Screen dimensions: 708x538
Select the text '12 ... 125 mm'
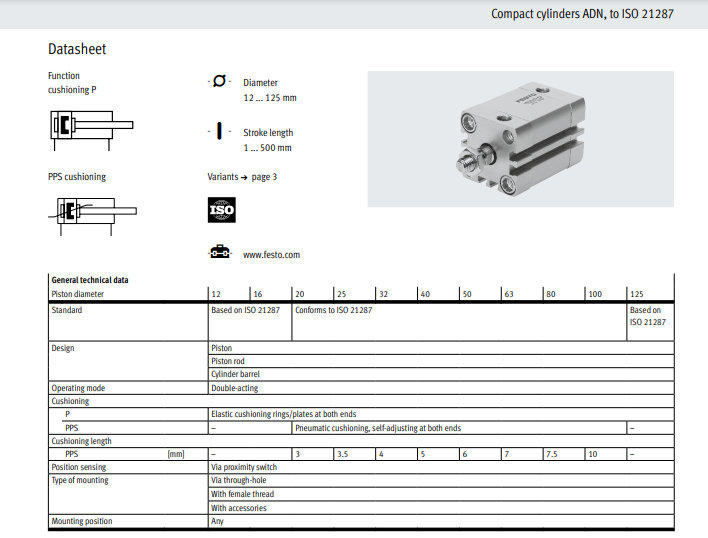(270, 97)
